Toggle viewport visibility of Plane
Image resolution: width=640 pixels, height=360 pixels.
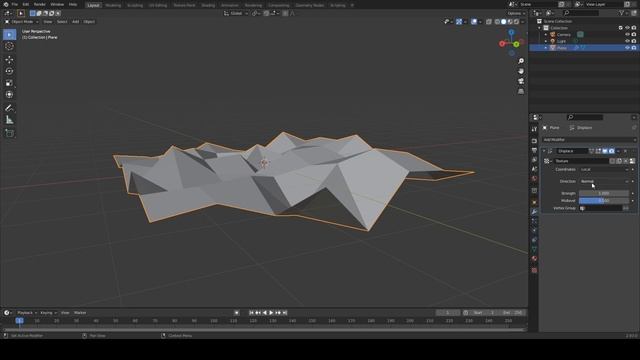[627, 48]
